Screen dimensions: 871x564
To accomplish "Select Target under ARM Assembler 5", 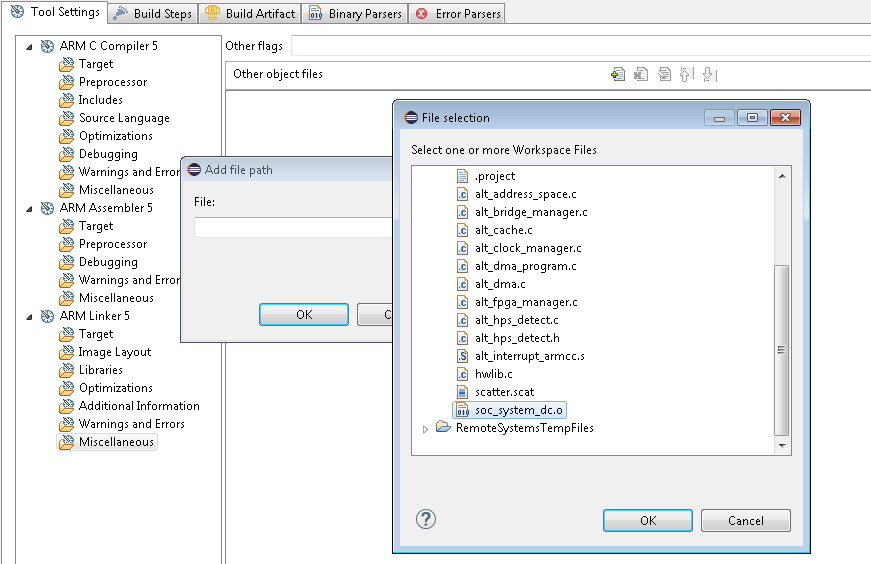I will tap(96, 226).
